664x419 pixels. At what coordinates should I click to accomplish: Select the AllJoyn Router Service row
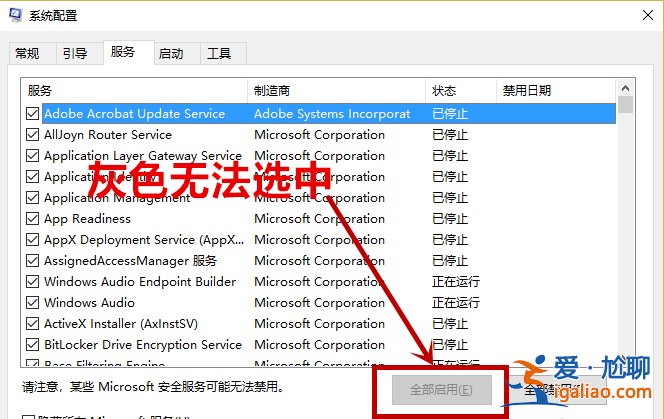pos(320,135)
